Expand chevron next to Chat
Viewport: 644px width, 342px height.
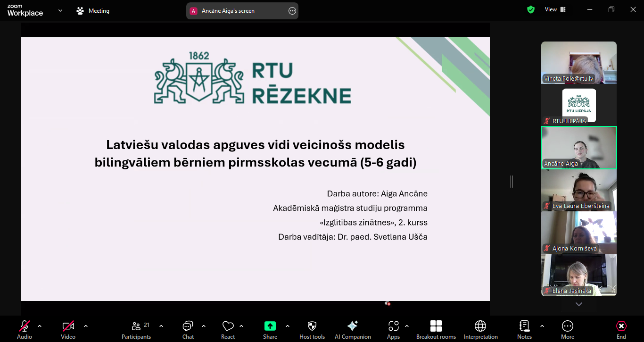[x=204, y=326]
